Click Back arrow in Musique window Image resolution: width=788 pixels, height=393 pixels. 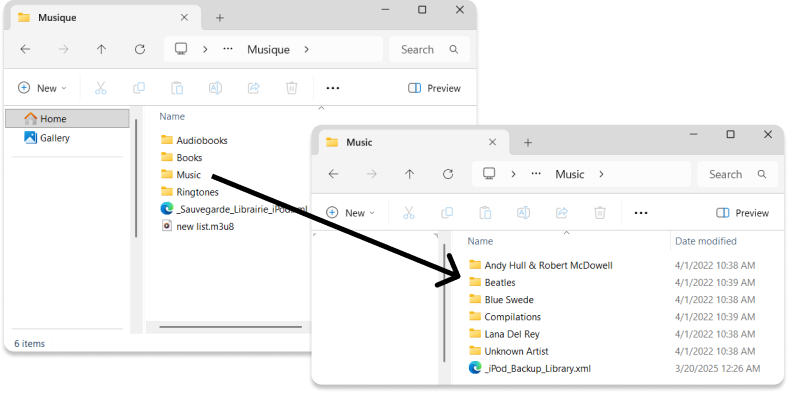(x=25, y=49)
